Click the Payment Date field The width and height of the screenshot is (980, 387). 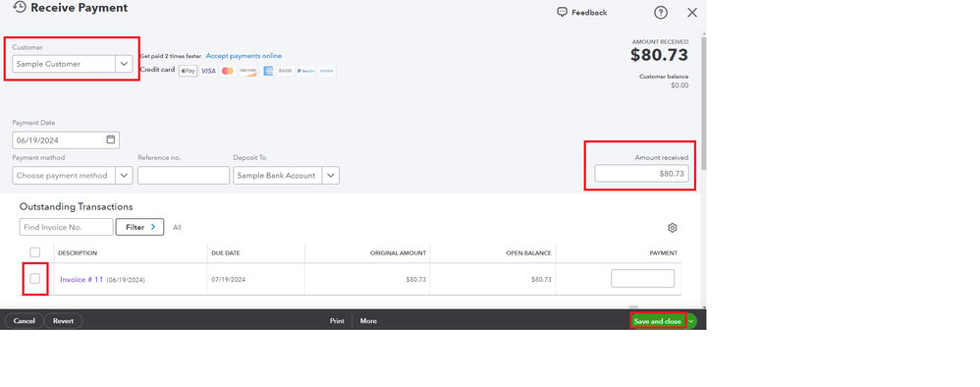pyautogui.click(x=66, y=140)
